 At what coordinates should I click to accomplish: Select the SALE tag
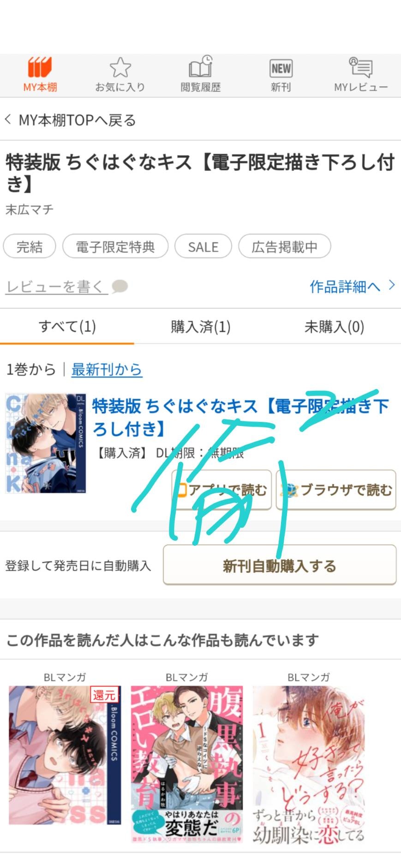point(203,247)
